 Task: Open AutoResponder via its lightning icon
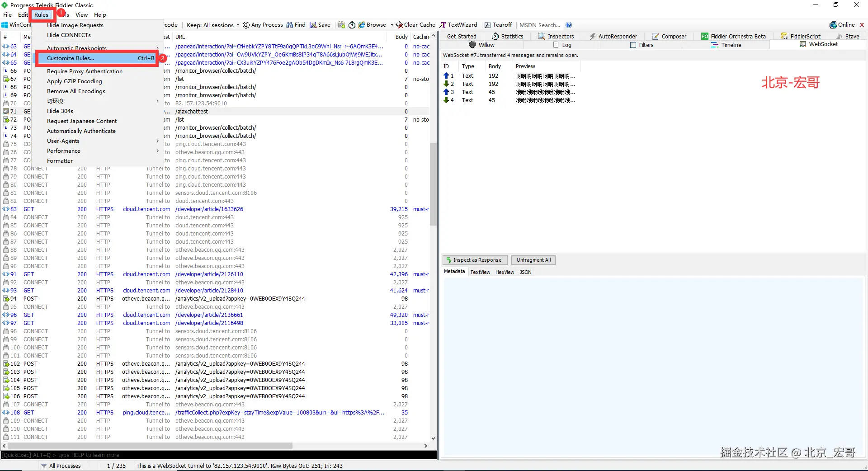592,36
